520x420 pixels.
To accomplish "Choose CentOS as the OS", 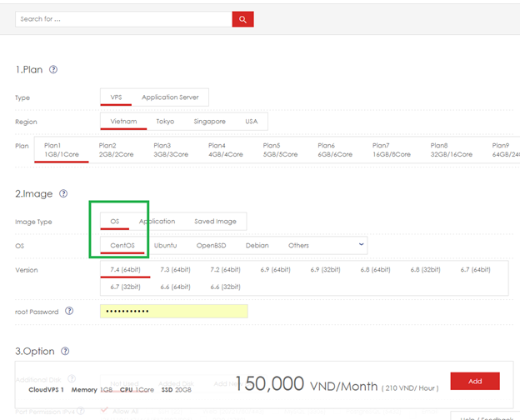I will (122, 246).
